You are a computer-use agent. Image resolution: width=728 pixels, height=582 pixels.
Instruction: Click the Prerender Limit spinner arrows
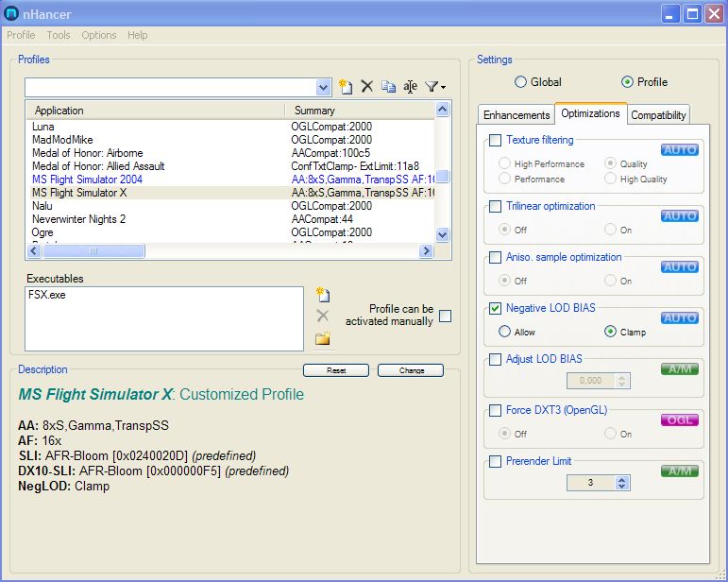[x=621, y=483]
